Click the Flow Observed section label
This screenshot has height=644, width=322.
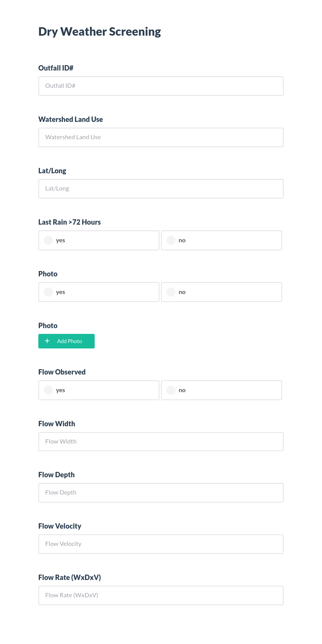(62, 372)
